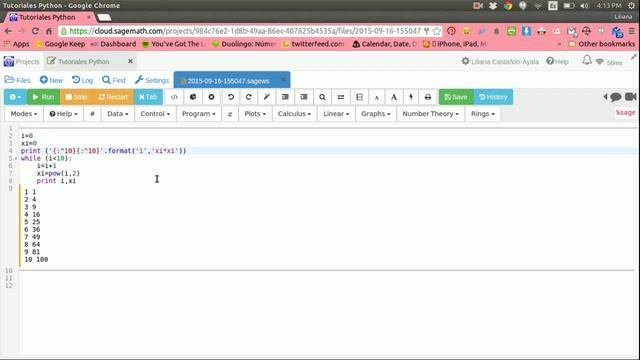
Task: Click the Tab completion button
Action: [x=148, y=97]
